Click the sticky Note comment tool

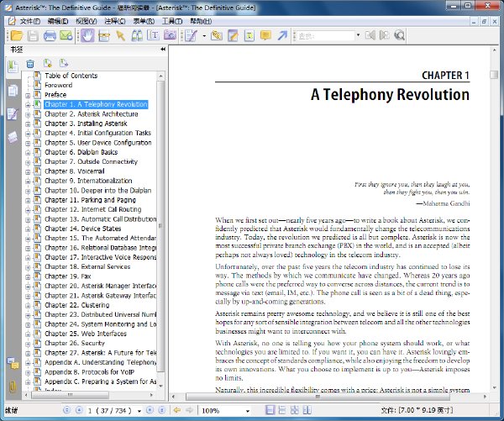pos(265,35)
